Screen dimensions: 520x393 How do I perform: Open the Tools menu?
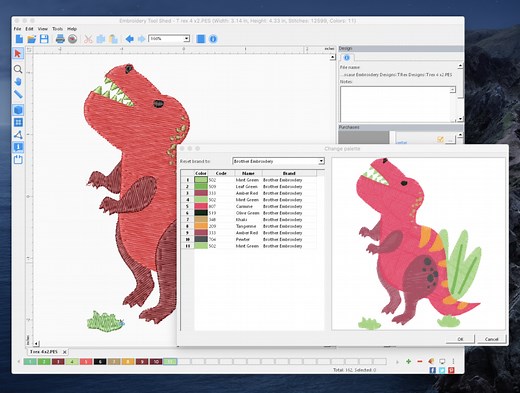(57, 29)
